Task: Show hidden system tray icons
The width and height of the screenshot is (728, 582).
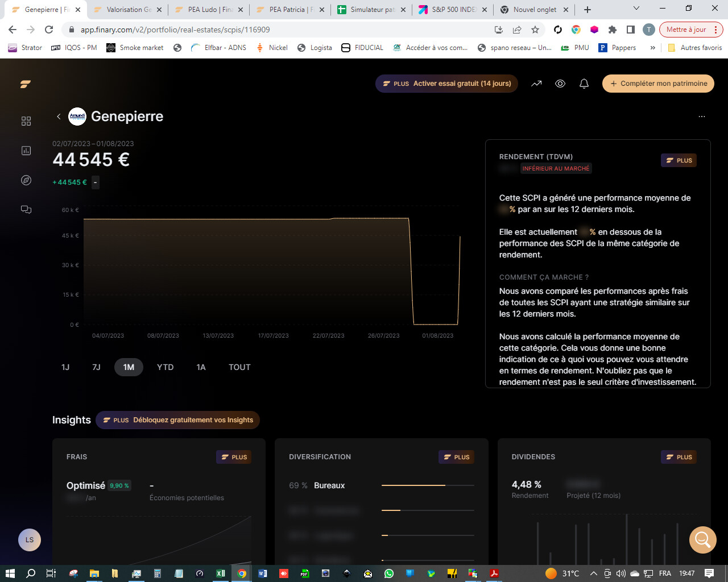Action: coord(593,573)
